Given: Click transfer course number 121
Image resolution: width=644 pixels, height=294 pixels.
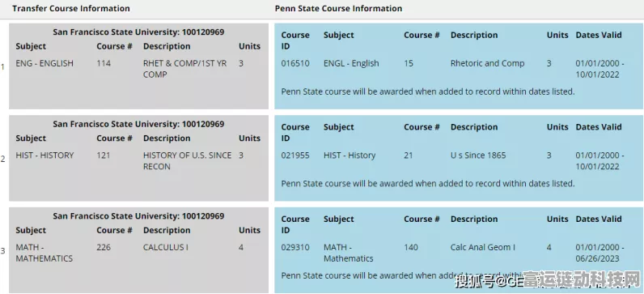Looking at the screenshot, I should coord(103,156).
